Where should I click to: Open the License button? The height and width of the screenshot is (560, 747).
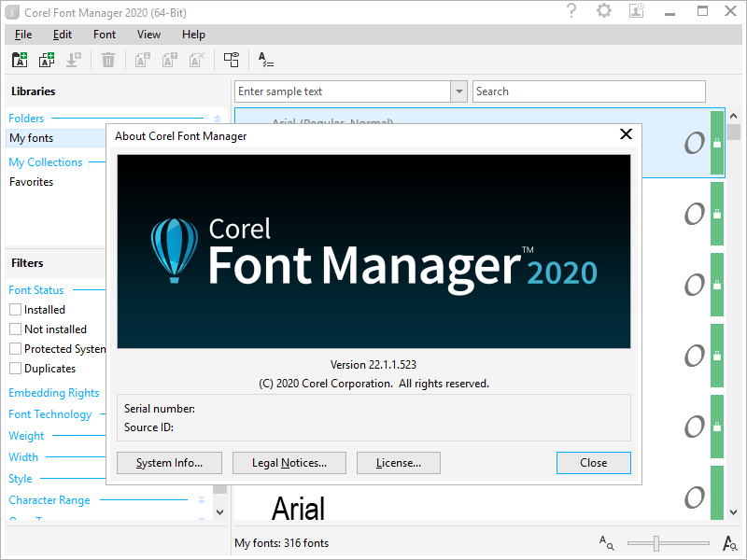pyautogui.click(x=399, y=463)
